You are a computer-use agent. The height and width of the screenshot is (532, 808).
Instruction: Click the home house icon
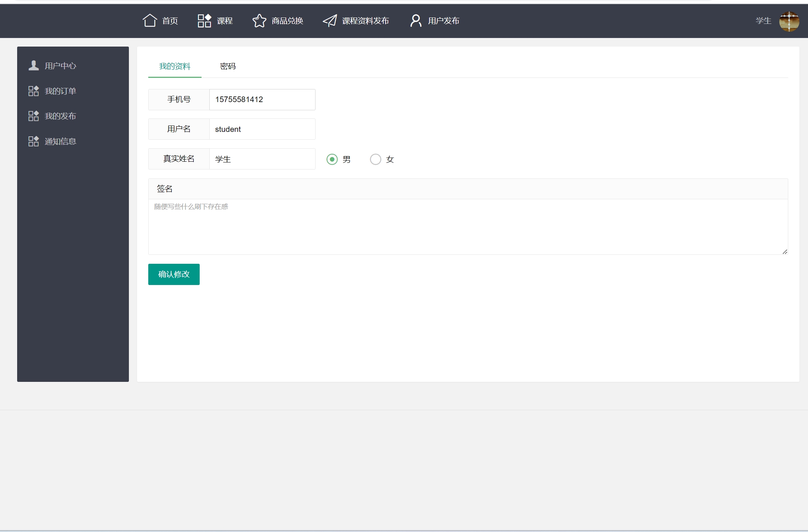(x=150, y=20)
